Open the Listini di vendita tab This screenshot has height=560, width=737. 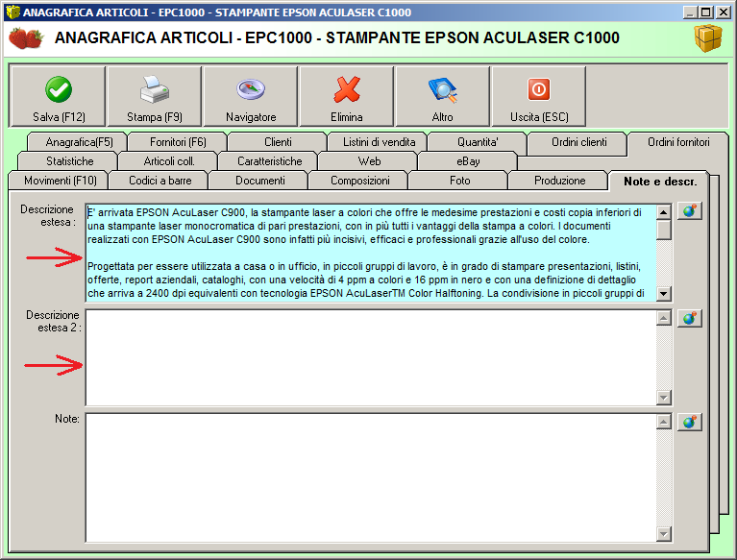379,142
